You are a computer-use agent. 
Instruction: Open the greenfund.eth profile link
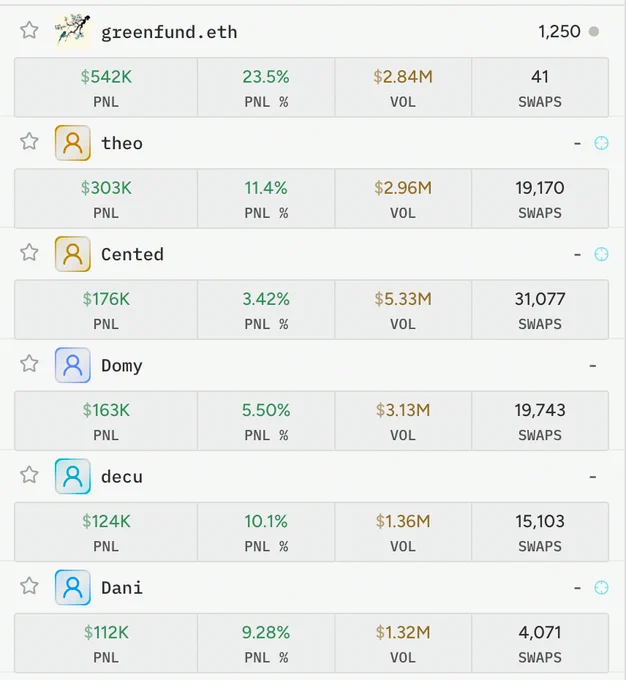(x=169, y=32)
